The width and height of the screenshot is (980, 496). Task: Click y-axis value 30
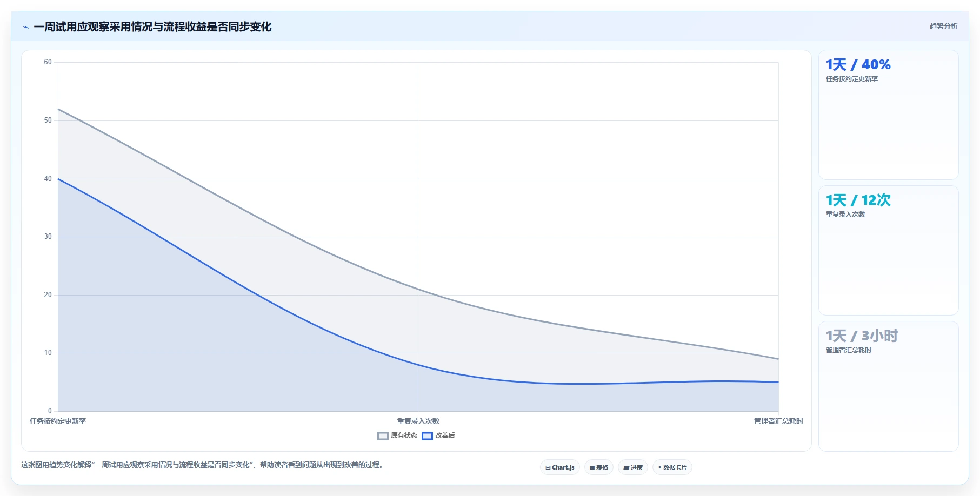pos(48,237)
